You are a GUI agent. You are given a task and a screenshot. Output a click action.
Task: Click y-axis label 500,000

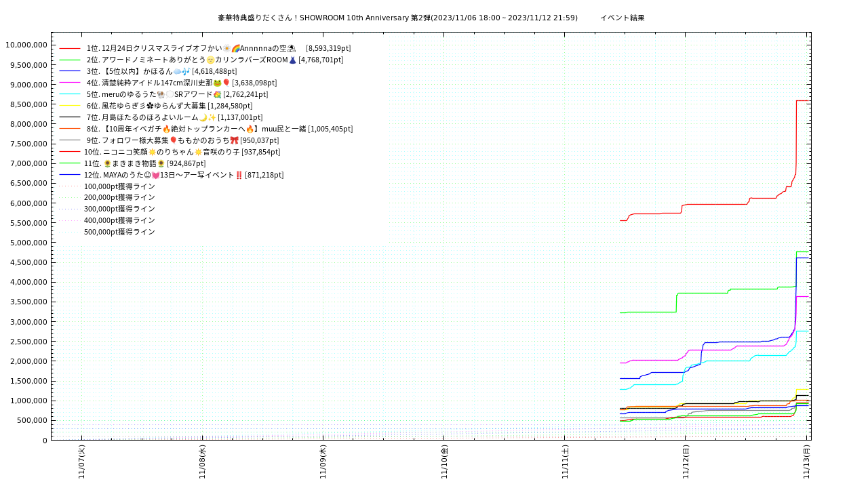(x=33, y=420)
